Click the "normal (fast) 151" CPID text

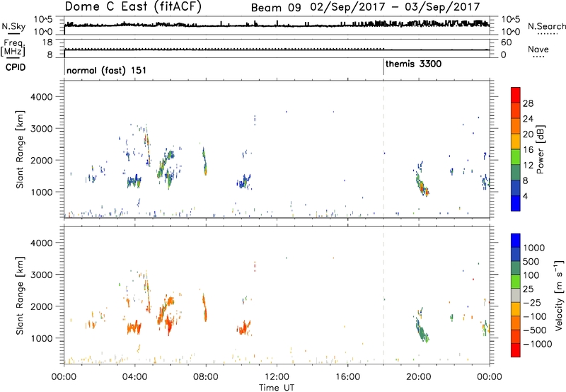pyautogui.click(x=107, y=70)
